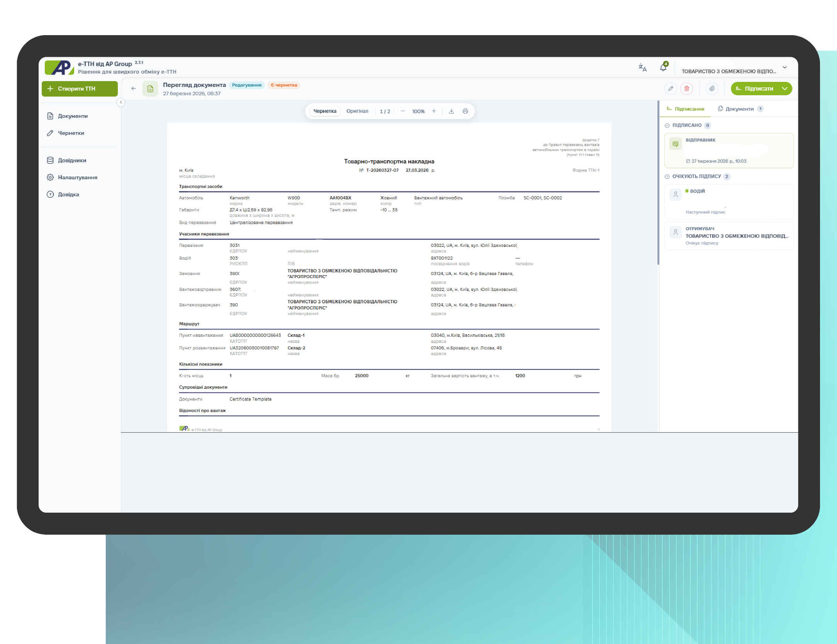The height and width of the screenshot is (644, 837).
Task: Print the document with the printer icon
Action: click(465, 111)
